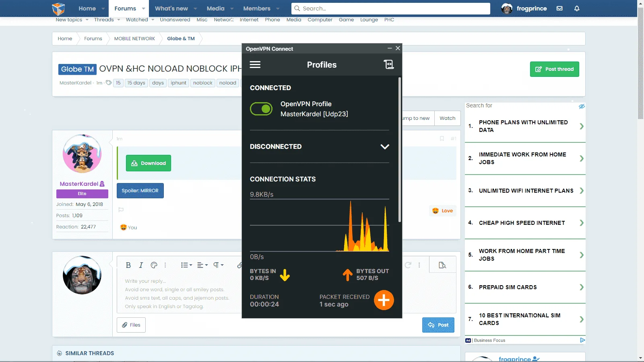The width and height of the screenshot is (644, 362).
Task: Expand the Spoiler: MIRROR button
Action: pos(140,191)
